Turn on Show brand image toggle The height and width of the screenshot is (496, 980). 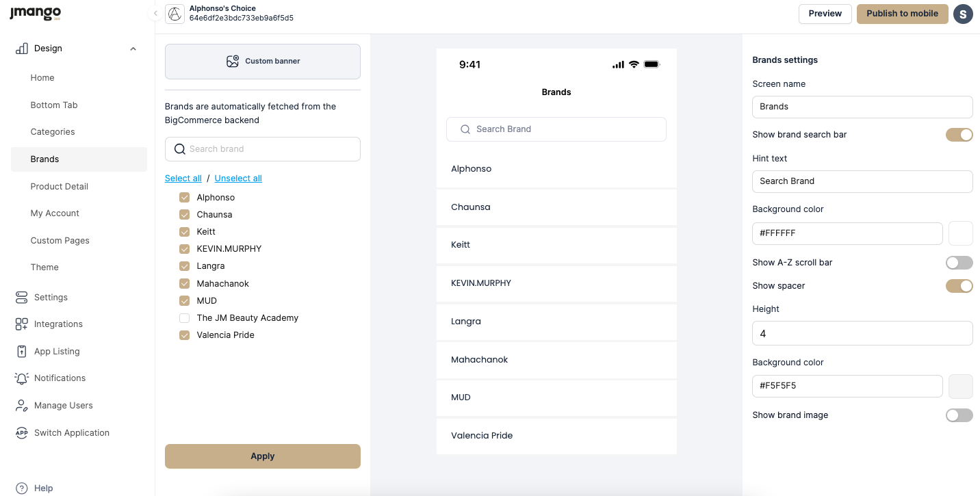point(959,415)
